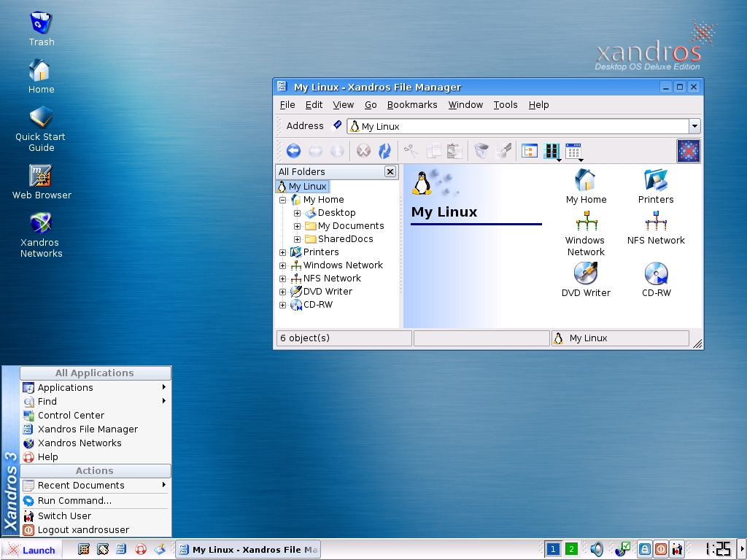Click the Windows Network icon in main pane
Viewport: 747px width, 560px height.
click(x=586, y=222)
